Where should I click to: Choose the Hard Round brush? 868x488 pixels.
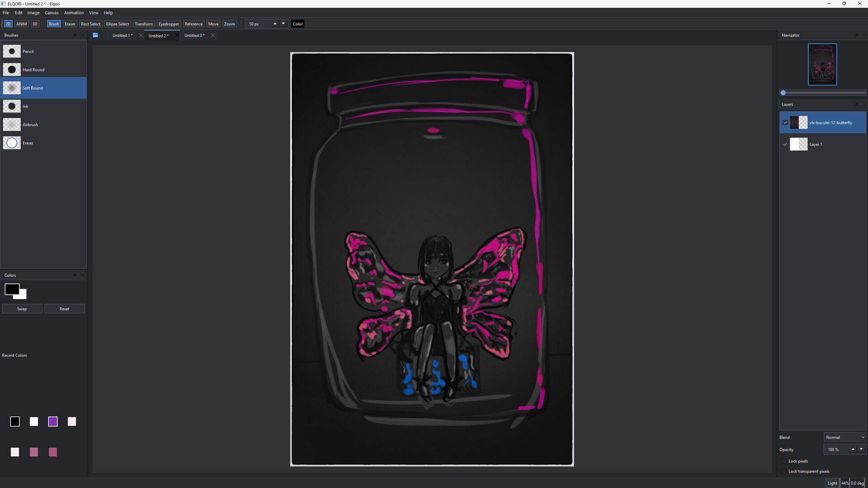point(43,70)
